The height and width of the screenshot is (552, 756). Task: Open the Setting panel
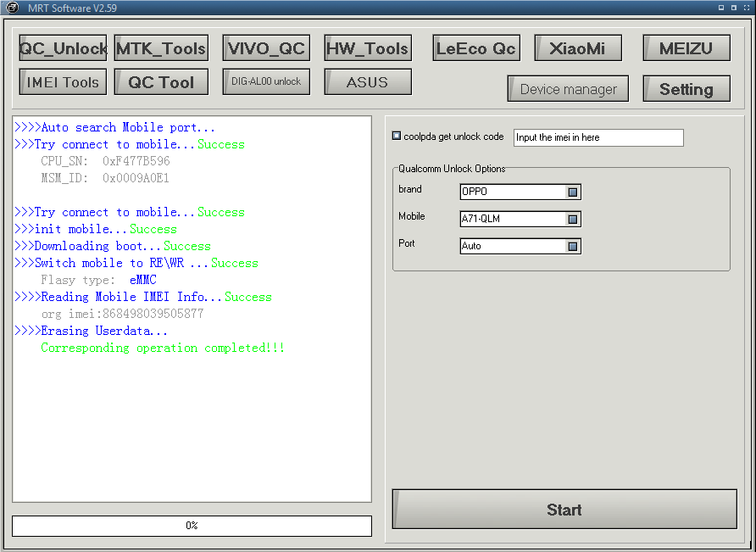687,88
